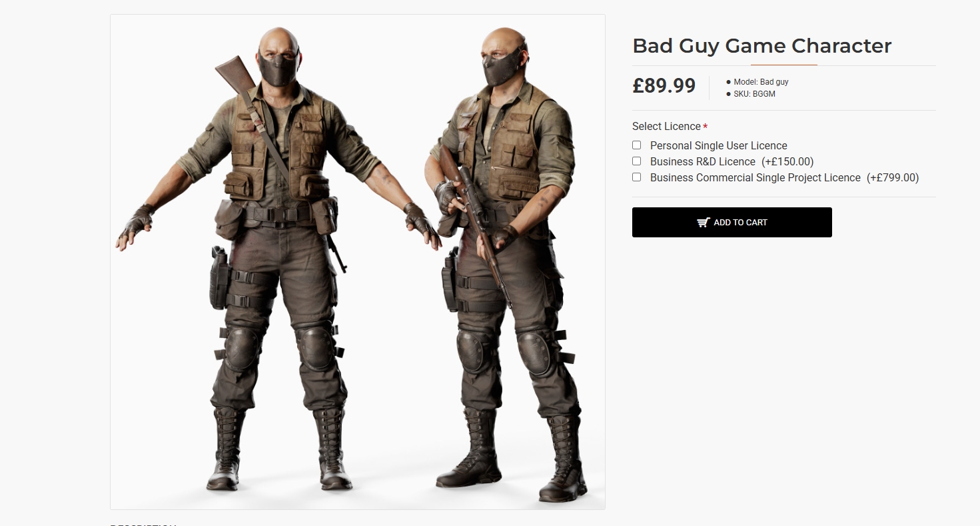
Task: Click the Model: Bad guy detail
Action: (761, 82)
